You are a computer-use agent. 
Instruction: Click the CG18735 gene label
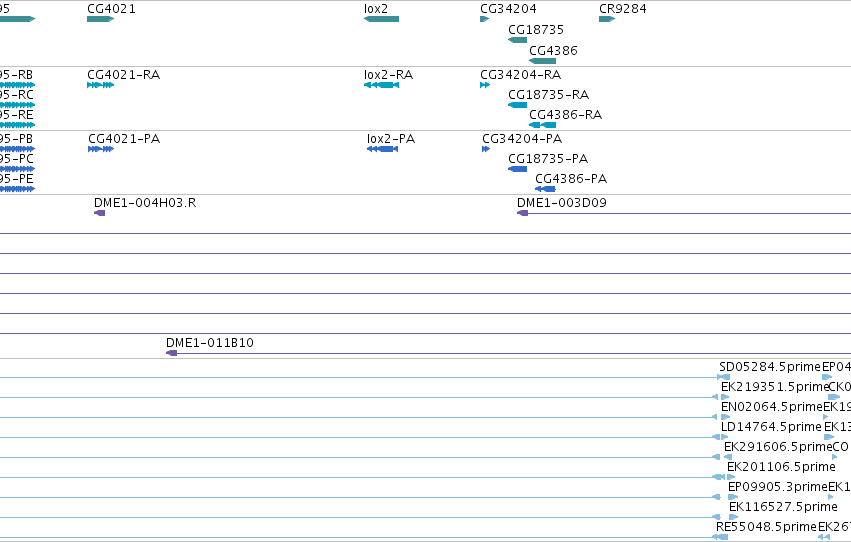pyautogui.click(x=536, y=30)
